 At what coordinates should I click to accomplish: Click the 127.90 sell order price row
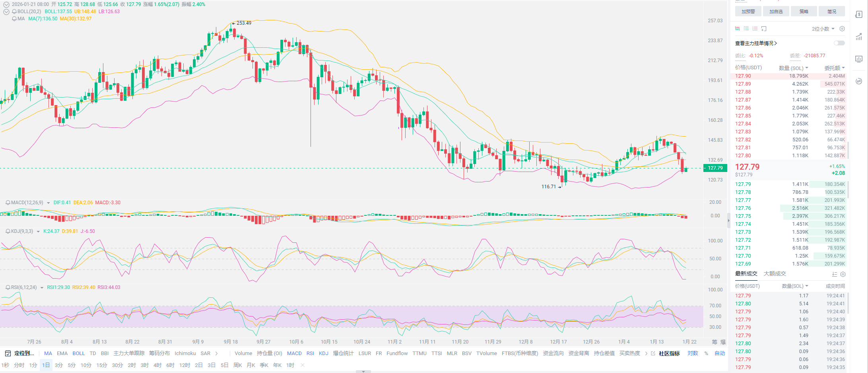[x=743, y=76]
